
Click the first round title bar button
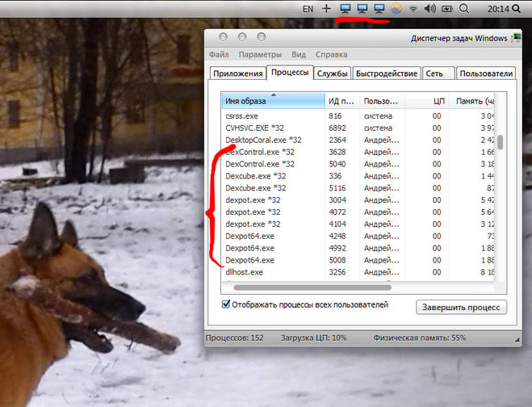(224, 37)
